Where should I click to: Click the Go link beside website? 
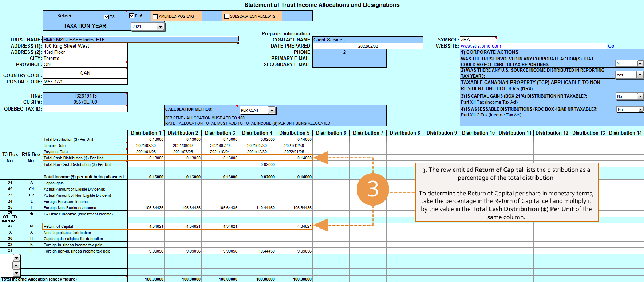(611, 46)
